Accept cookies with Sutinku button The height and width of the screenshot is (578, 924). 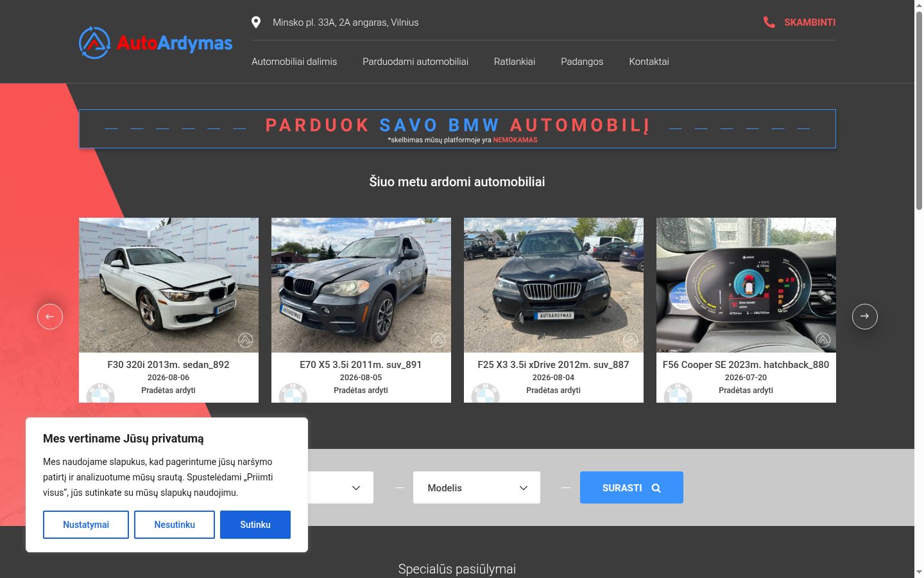click(x=255, y=525)
